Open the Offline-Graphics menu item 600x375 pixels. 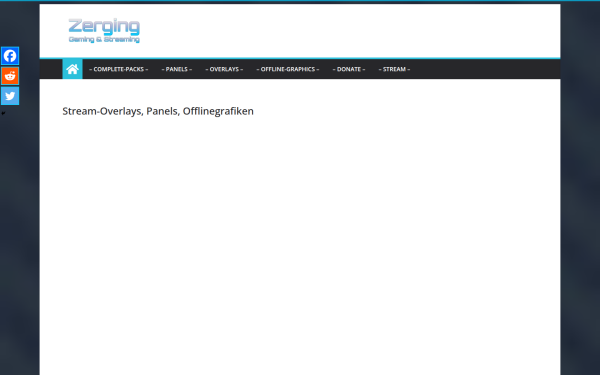pyautogui.click(x=288, y=69)
